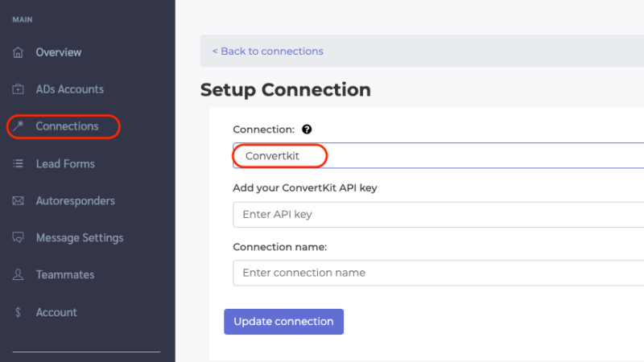Click the Connections magic wand icon

click(18, 125)
